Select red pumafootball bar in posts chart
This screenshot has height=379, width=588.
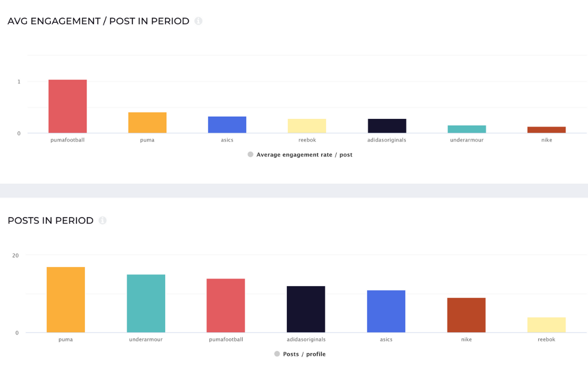(x=226, y=306)
